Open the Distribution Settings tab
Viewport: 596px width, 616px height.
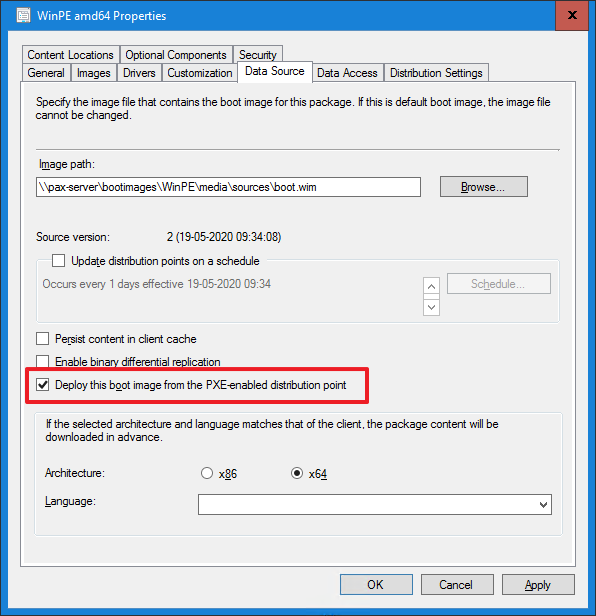pyautogui.click(x=436, y=73)
